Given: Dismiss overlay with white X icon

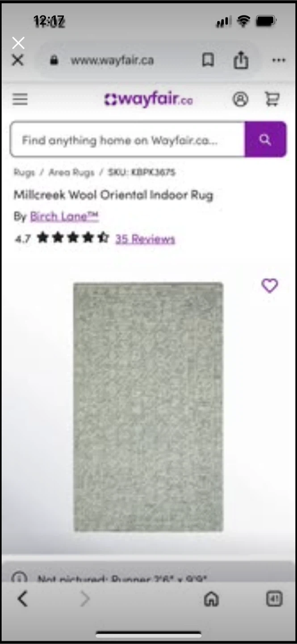Looking at the screenshot, I should point(18,43).
